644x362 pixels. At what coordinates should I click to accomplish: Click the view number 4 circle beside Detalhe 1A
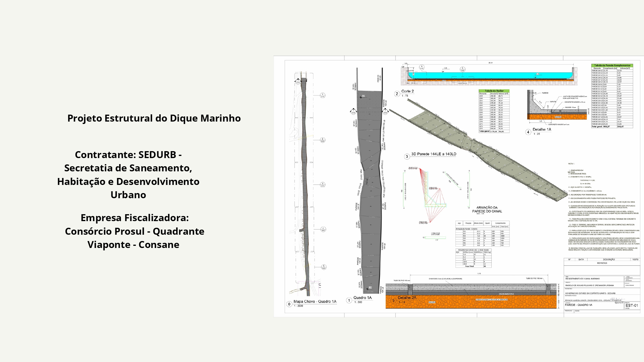click(528, 132)
